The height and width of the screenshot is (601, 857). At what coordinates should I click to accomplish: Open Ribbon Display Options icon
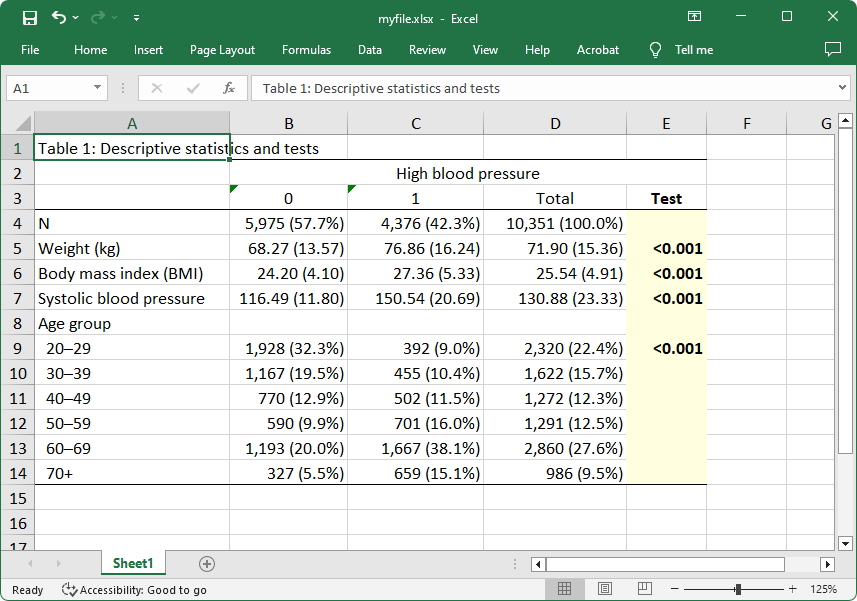[694, 17]
